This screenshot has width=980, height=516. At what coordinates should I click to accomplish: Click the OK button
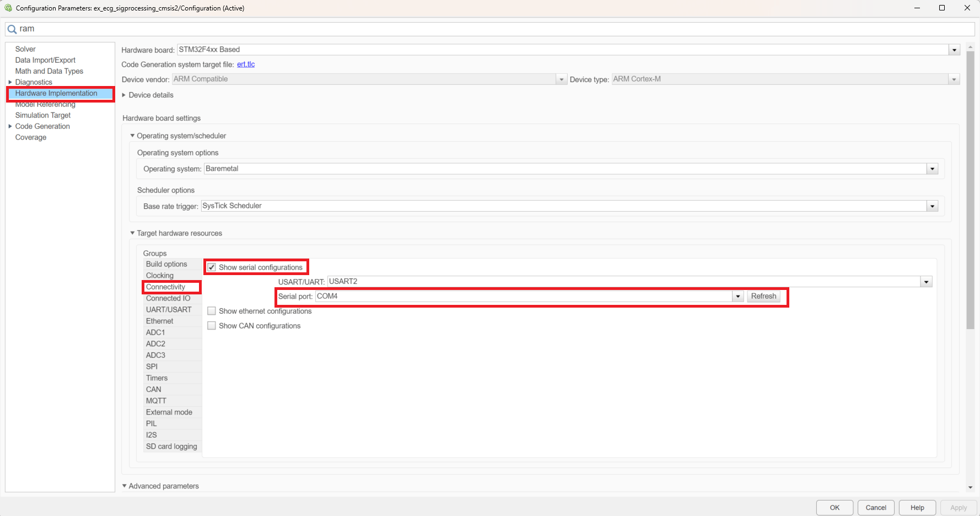tap(834, 508)
